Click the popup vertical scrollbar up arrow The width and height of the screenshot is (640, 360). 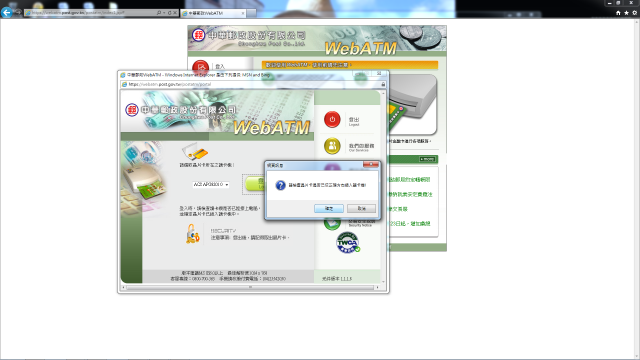(383, 93)
